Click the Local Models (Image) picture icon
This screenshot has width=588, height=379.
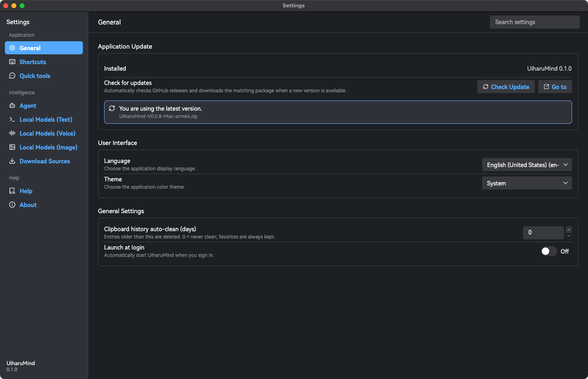[x=12, y=147]
